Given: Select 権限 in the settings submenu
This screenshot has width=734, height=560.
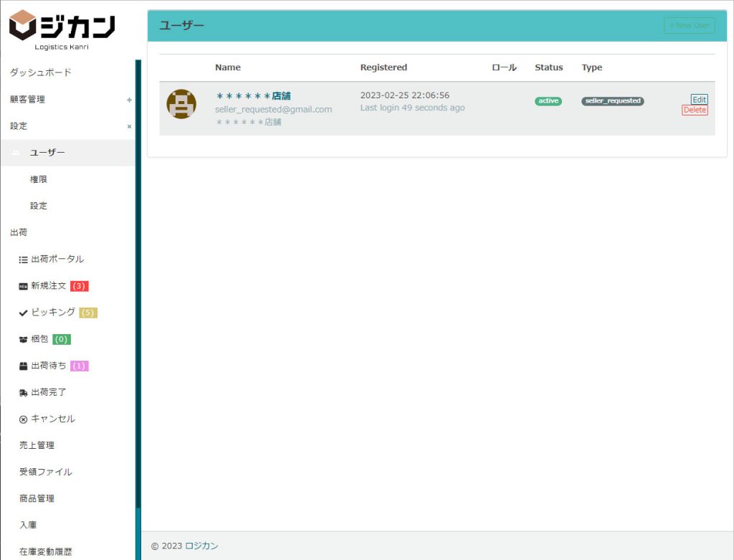Looking at the screenshot, I should (x=39, y=179).
